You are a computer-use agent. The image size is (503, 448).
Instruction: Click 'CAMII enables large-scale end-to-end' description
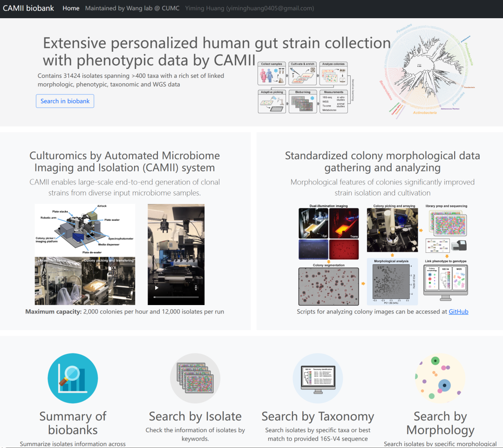click(x=124, y=187)
